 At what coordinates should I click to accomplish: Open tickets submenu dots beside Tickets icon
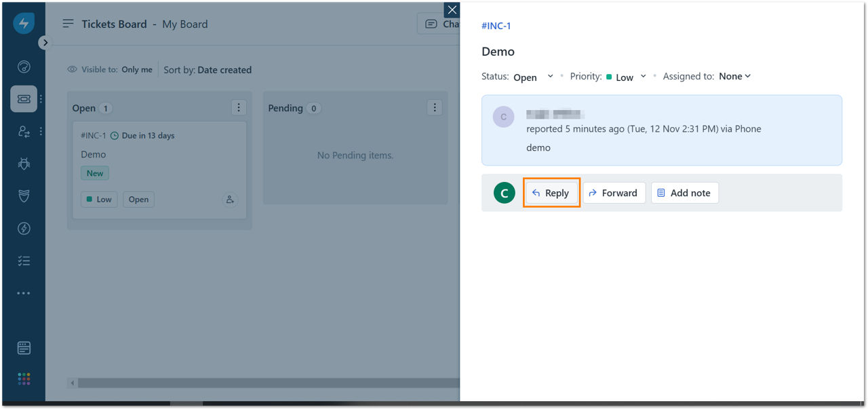[41, 99]
